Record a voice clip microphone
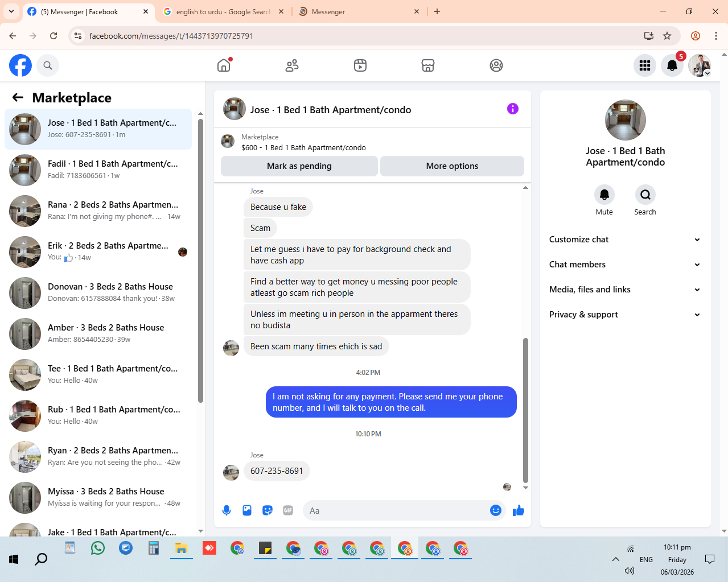This screenshot has height=582, width=728. click(227, 510)
